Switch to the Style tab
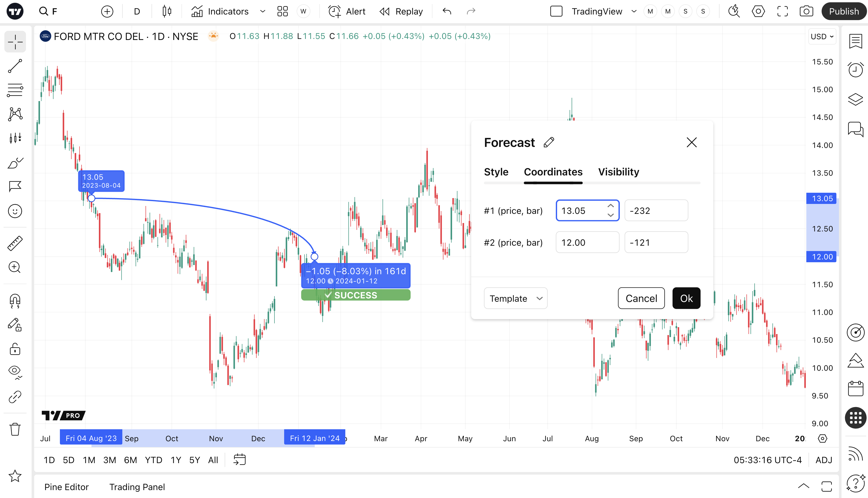Screen dimensions: 868x498 click(496, 172)
